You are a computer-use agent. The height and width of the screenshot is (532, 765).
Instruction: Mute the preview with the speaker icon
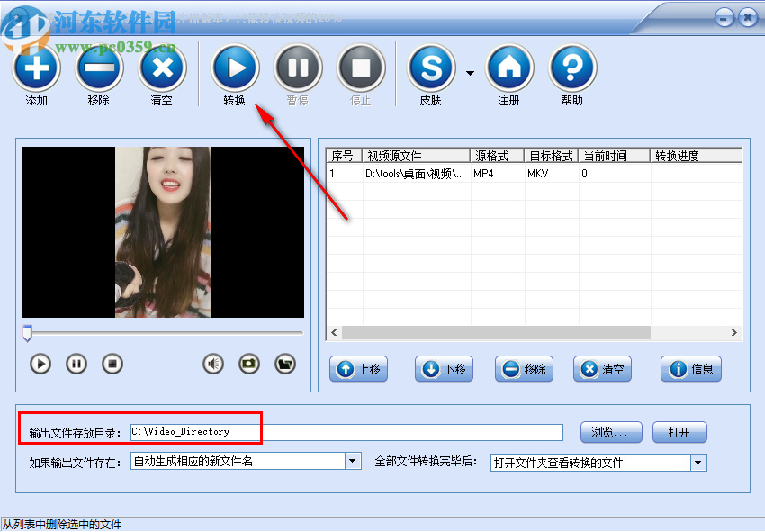(213, 364)
